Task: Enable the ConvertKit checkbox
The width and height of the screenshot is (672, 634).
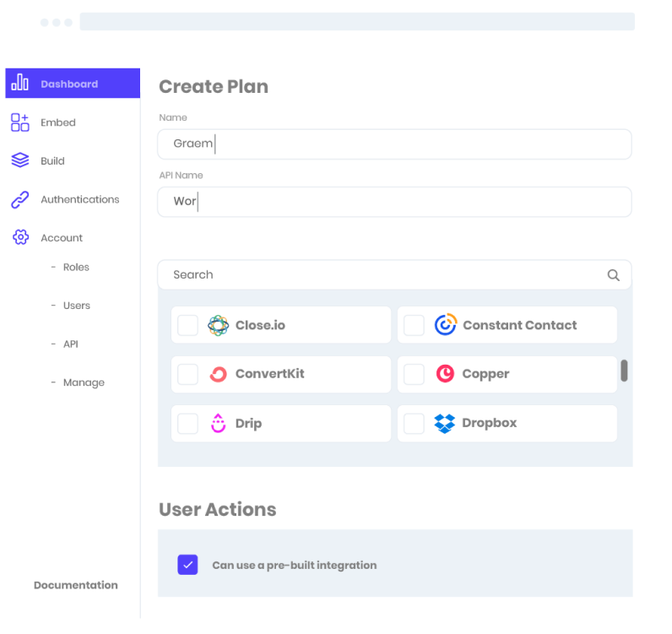Action: coord(188,374)
